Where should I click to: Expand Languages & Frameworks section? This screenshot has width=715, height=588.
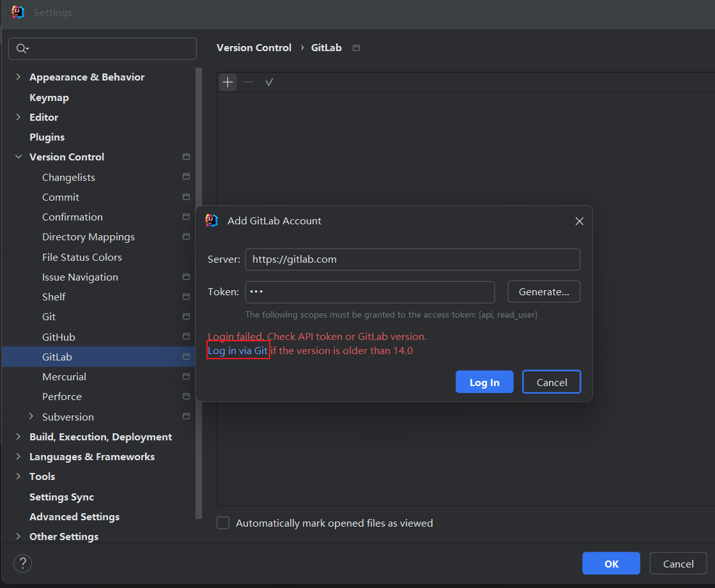pyautogui.click(x=19, y=456)
